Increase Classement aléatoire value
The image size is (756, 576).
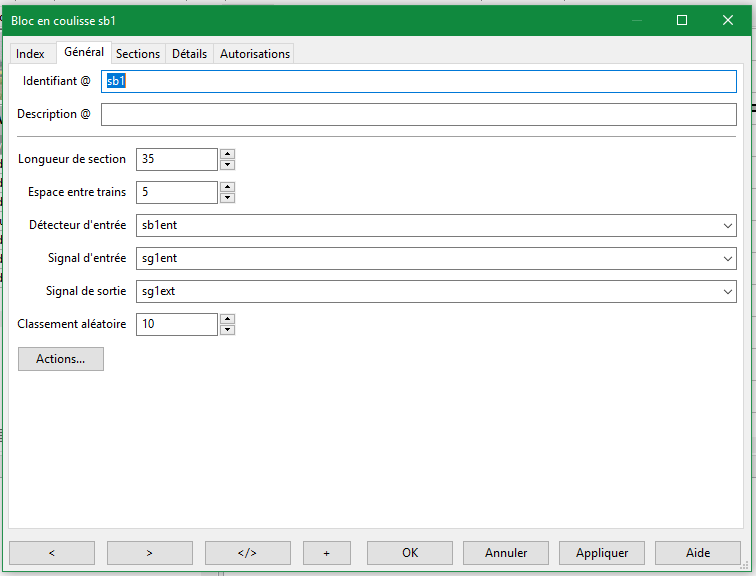pos(228,319)
